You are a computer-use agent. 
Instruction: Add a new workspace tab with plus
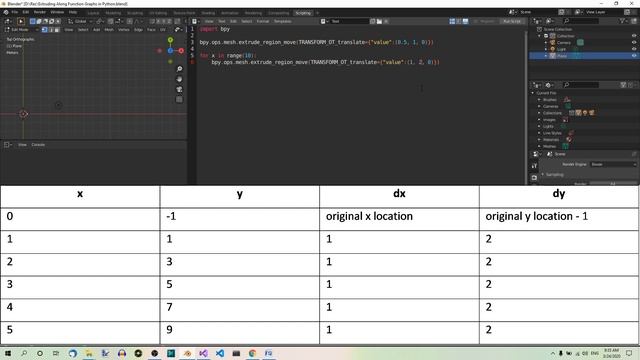[317, 13]
